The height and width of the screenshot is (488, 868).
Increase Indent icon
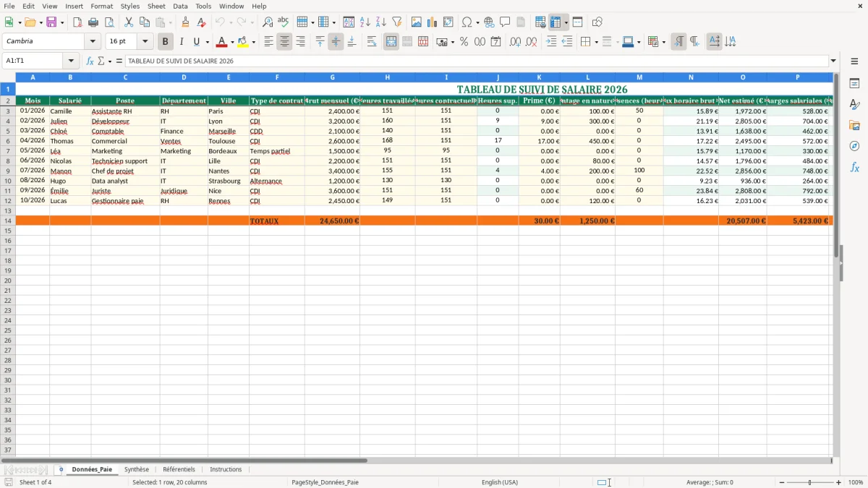[551, 42]
